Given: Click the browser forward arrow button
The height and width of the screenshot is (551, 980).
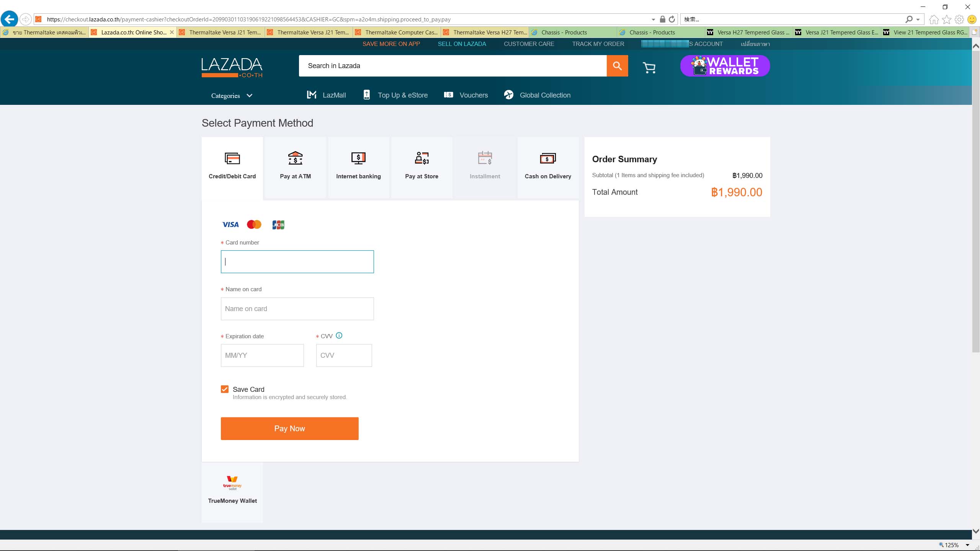Looking at the screenshot, I should click(x=25, y=19).
